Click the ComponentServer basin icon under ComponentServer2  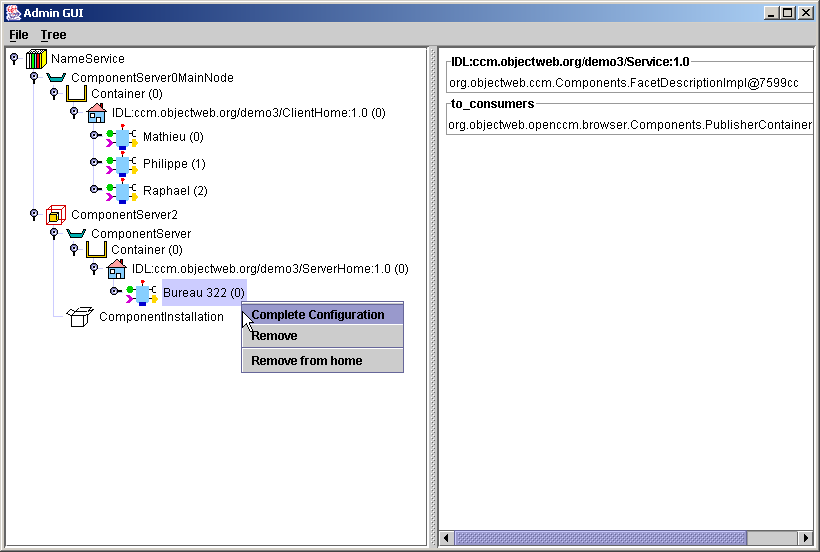76,234
